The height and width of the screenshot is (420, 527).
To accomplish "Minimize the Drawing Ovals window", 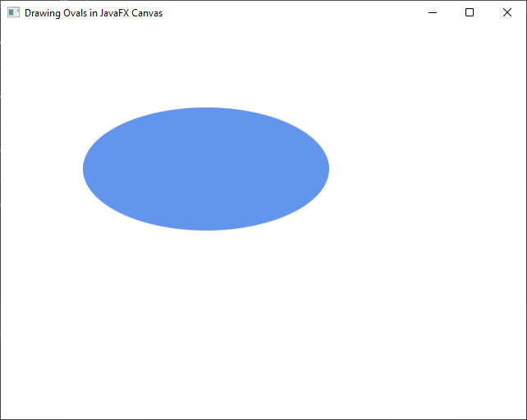I will tap(433, 12).
